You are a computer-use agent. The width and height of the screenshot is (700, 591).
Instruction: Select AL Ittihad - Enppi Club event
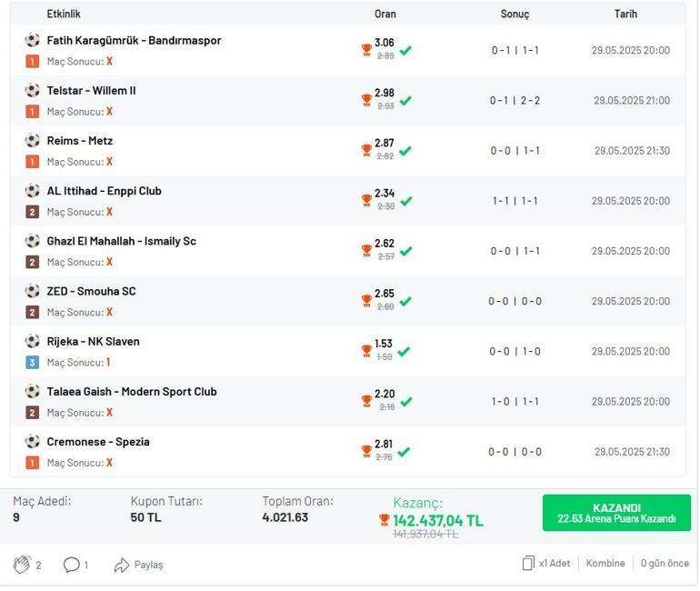104,191
